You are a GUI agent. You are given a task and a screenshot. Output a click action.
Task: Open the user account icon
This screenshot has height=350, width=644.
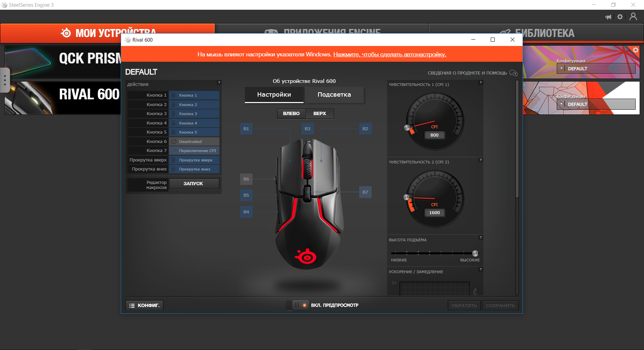tap(633, 16)
